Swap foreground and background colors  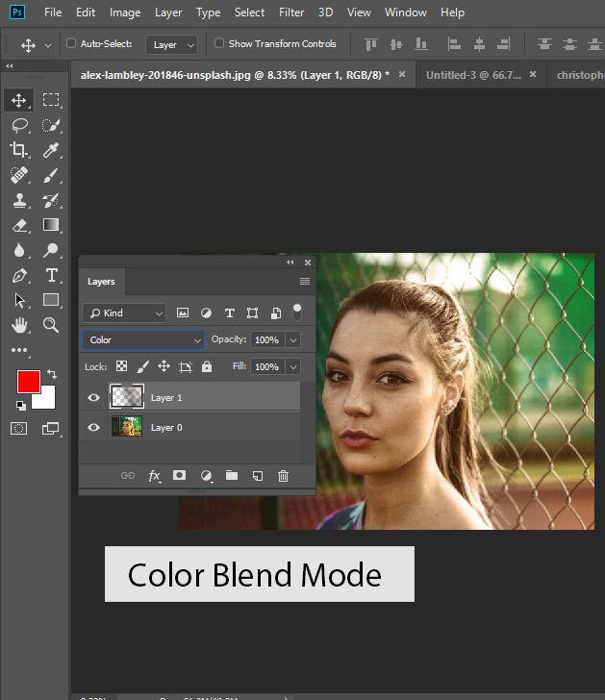(52, 374)
